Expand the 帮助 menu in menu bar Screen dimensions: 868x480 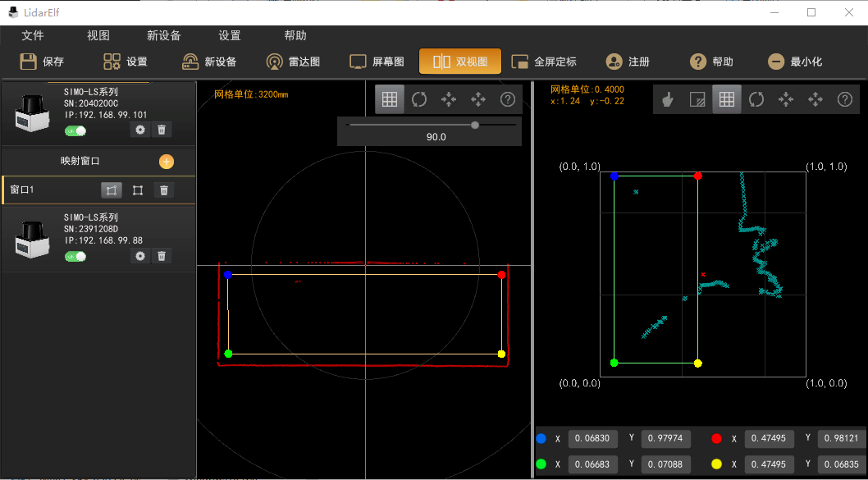(295, 36)
